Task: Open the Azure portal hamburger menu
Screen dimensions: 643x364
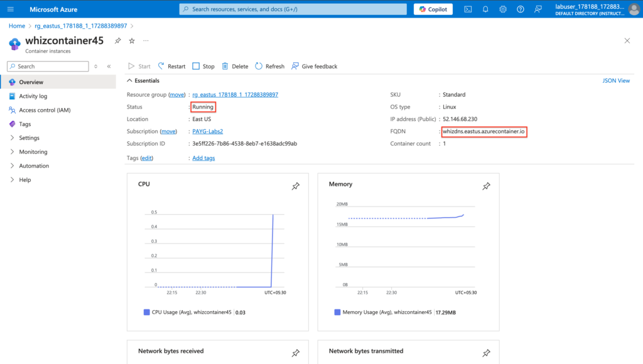Action: pos(10,9)
